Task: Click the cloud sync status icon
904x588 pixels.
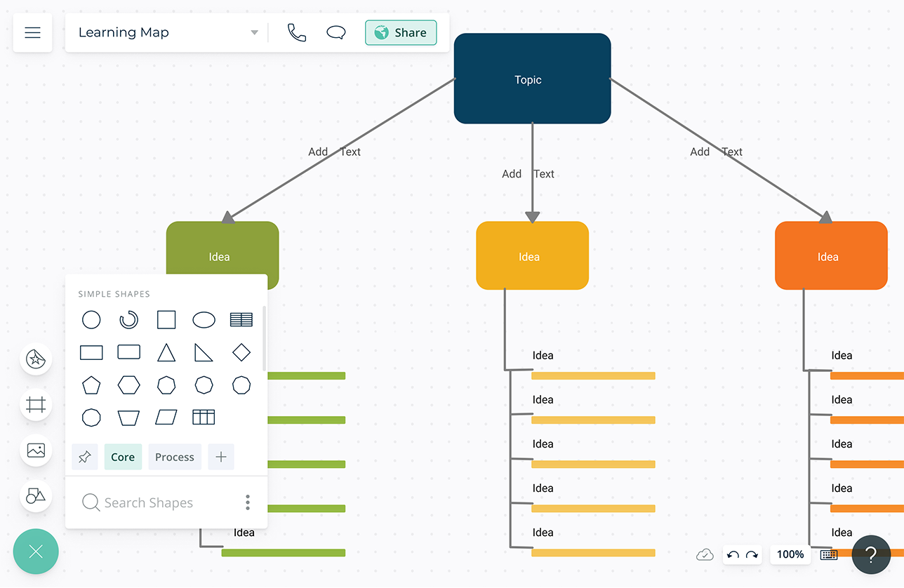Action: (705, 555)
